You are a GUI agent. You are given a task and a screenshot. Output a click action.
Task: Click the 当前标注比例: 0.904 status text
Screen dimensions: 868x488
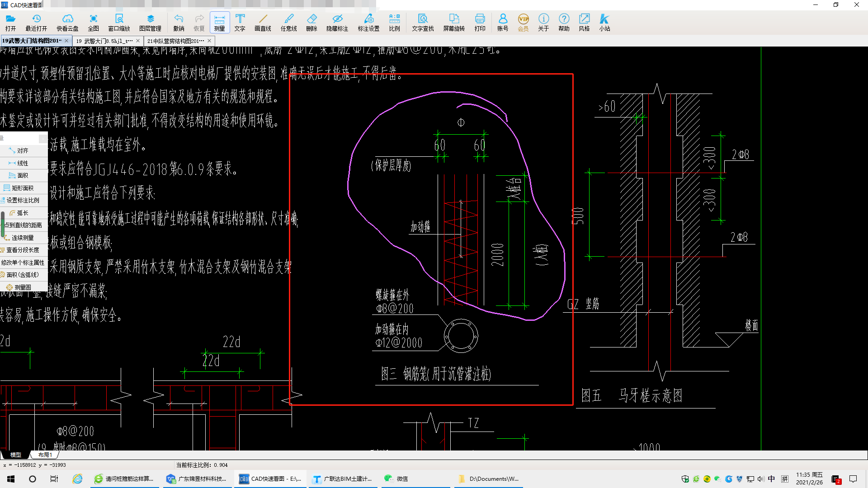[x=202, y=465]
